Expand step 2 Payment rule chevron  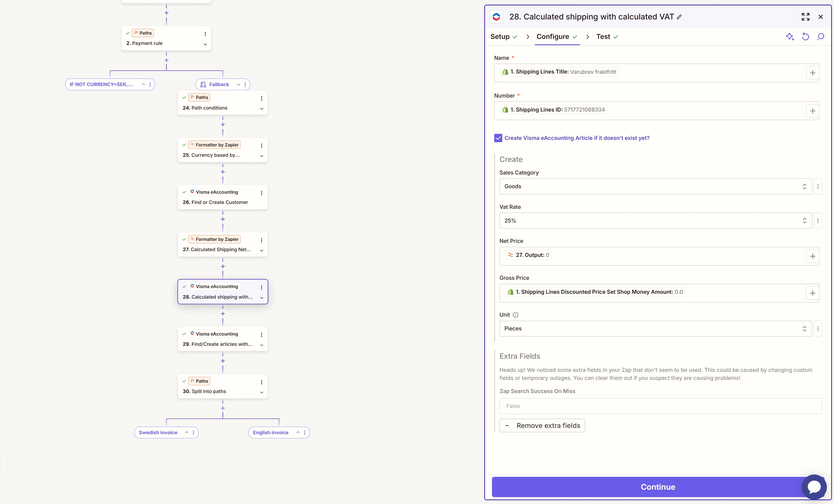(x=205, y=44)
